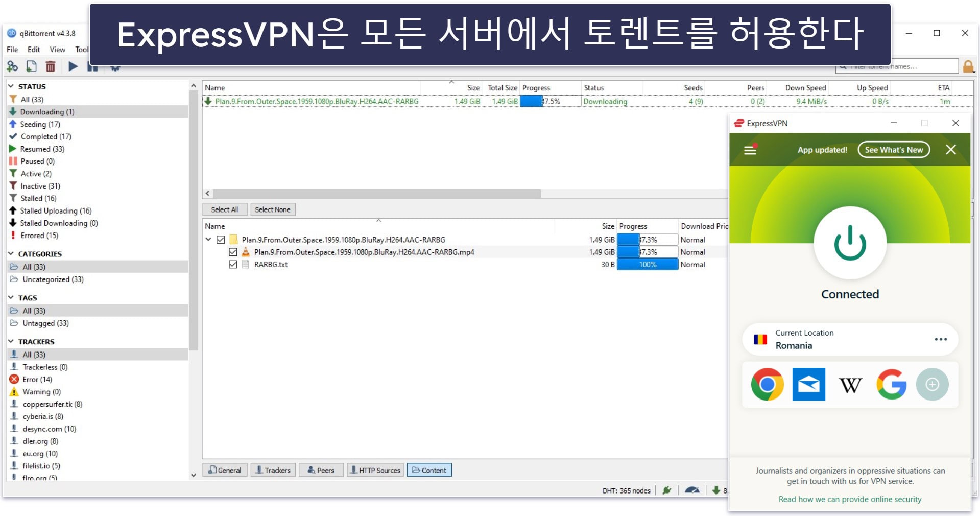The height and width of the screenshot is (516, 980).
Task: Open the Chrome shortcut in ExpressVPN
Action: pyautogui.click(x=767, y=384)
